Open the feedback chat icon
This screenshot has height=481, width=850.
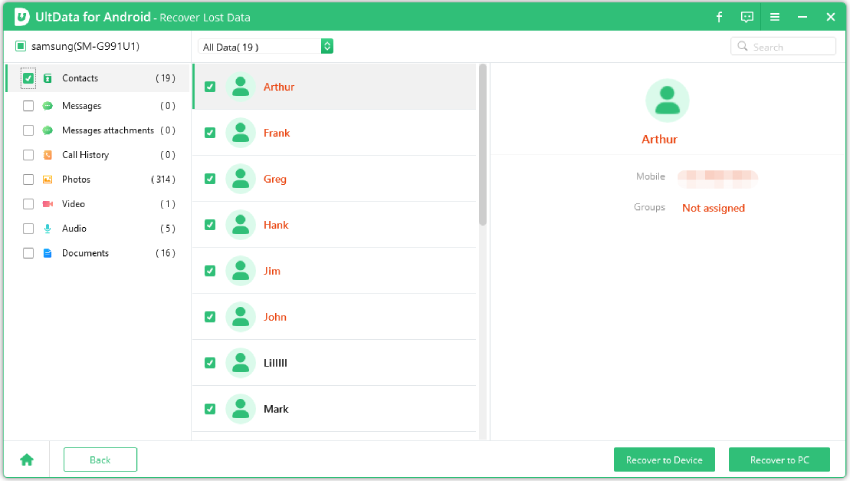[x=747, y=17]
